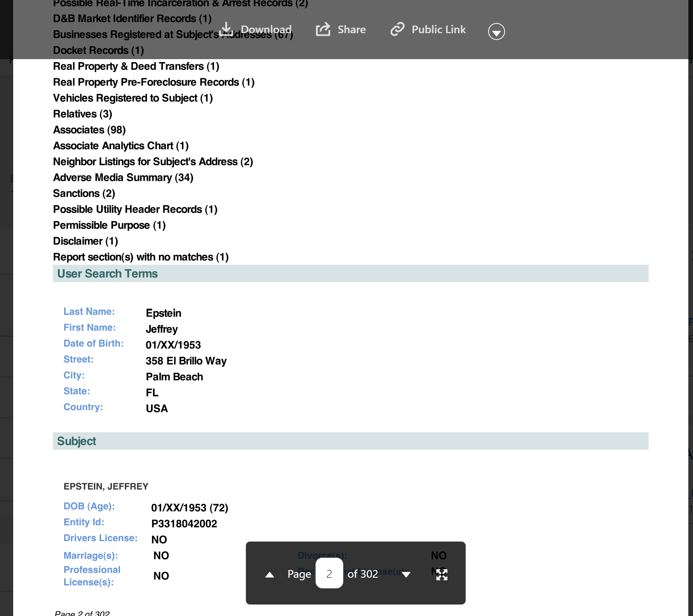Click the first name value 'Jeffrey'
This screenshot has width=693, height=616.
point(162,329)
